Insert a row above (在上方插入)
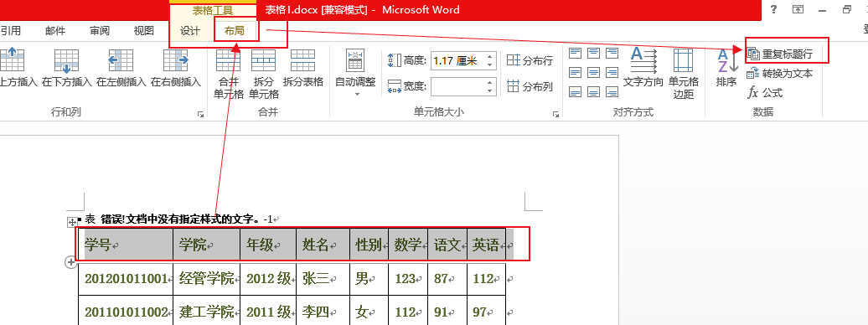The image size is (868, 325). [18, 68]
